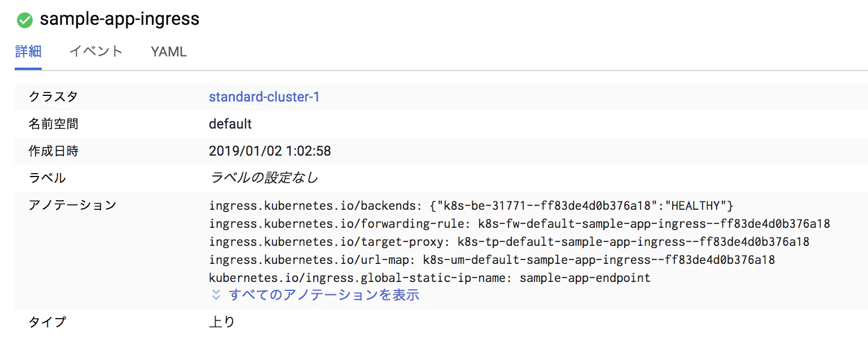Open the YAML tab
868x344 pixels.
[x=169, y=52]
